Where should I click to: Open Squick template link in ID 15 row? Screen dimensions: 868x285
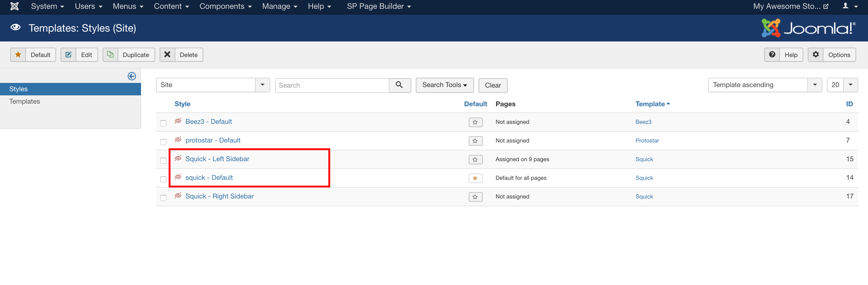click(x=644, y=159)
